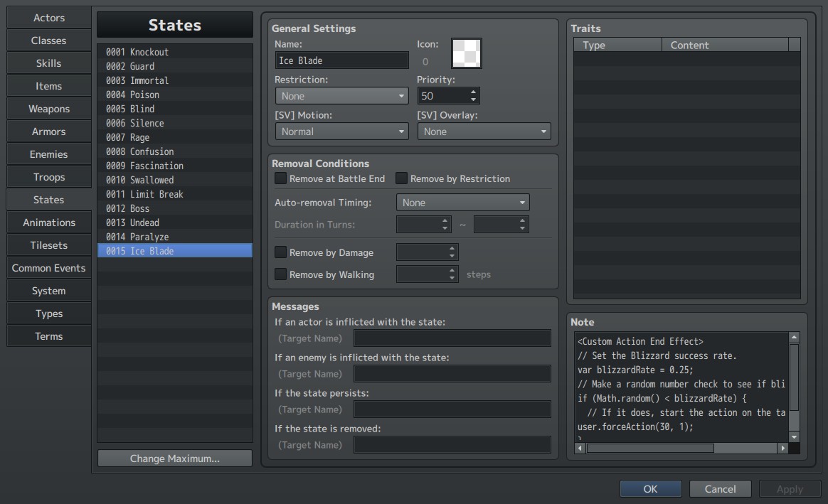Click the Note scrollbar down arrow

tap(794, 437)
